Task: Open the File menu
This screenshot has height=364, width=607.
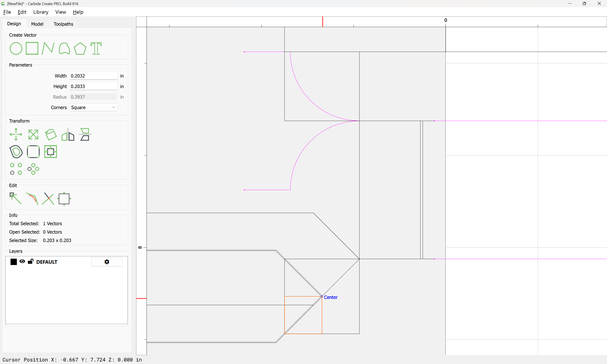Action: 7,12
